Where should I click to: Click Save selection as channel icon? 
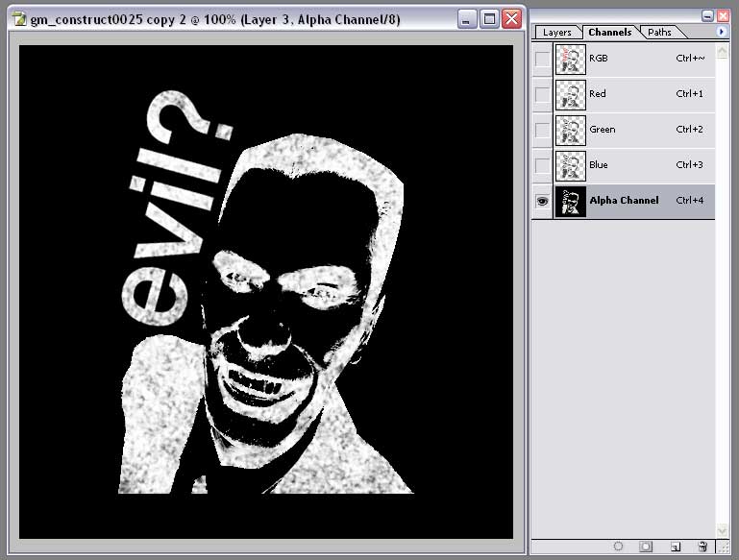[x=646, y=546]
